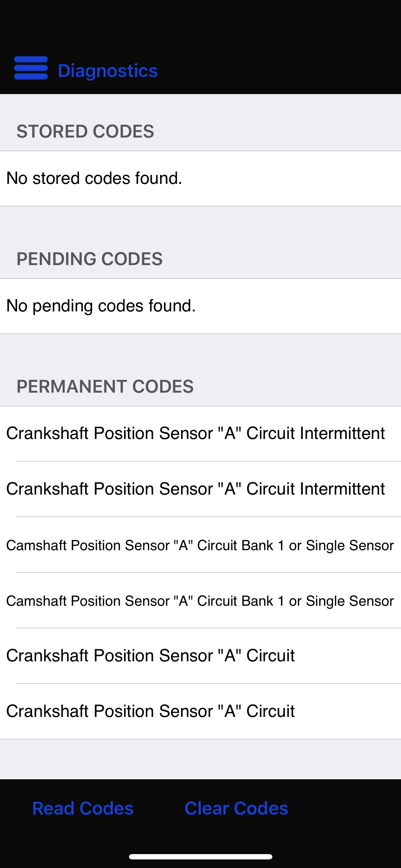Open the hamburger menu icon

coord(31,68)
